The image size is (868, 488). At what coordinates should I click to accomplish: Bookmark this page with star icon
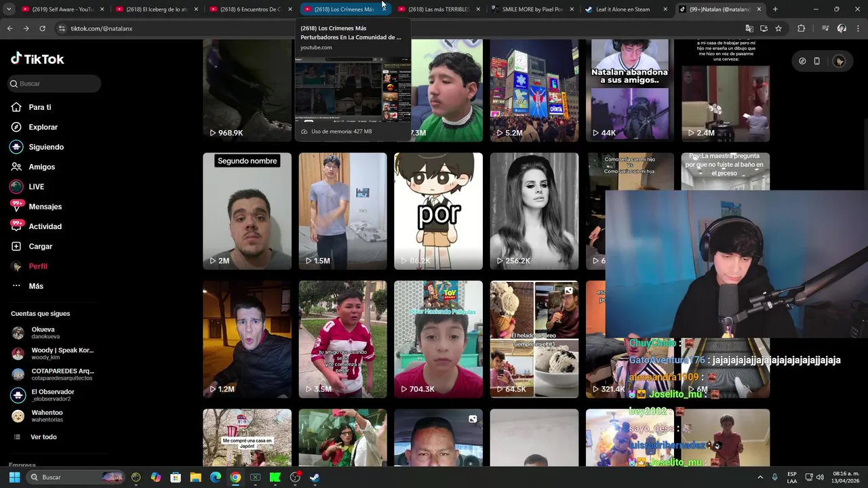coord(778,28)
